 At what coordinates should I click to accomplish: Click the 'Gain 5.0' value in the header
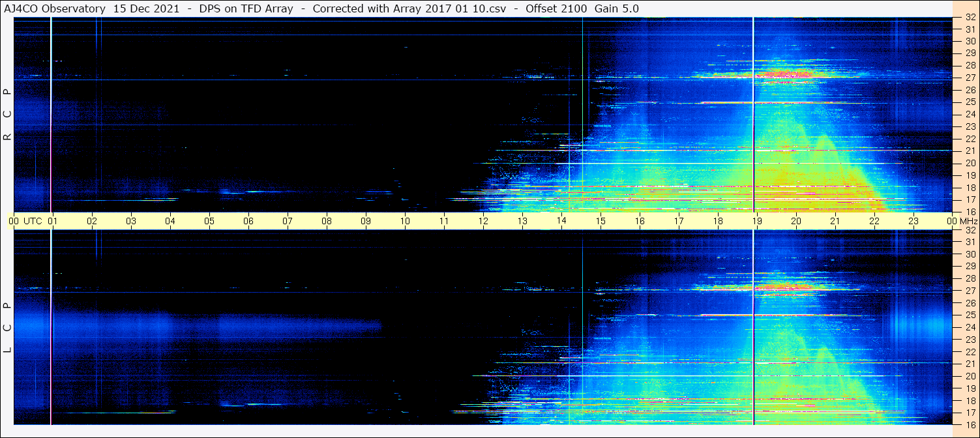pyautogui.click(x=617, y=8)
